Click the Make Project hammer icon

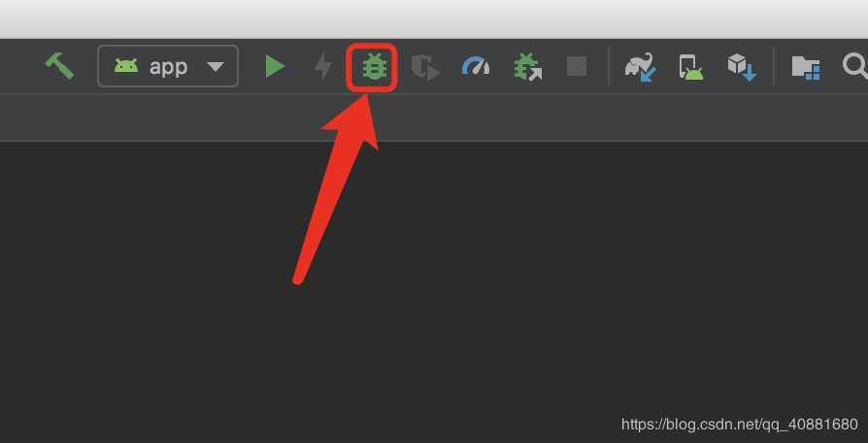59,66
